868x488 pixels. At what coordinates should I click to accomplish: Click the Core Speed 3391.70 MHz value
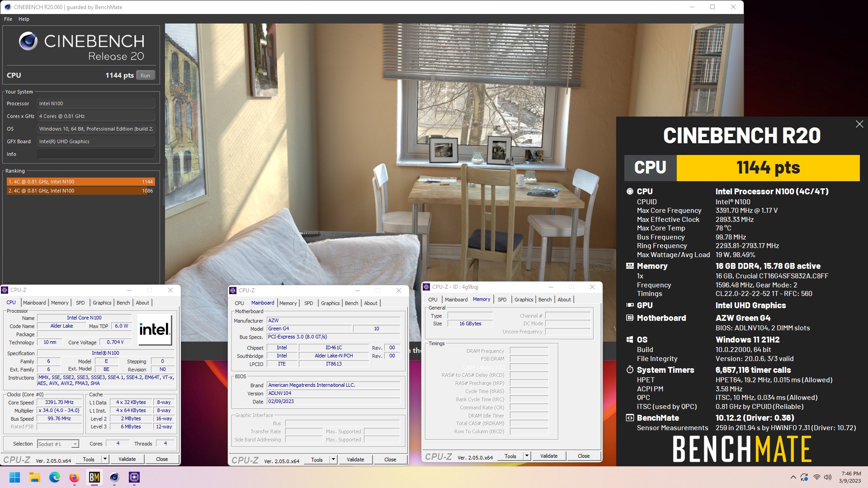59,402
